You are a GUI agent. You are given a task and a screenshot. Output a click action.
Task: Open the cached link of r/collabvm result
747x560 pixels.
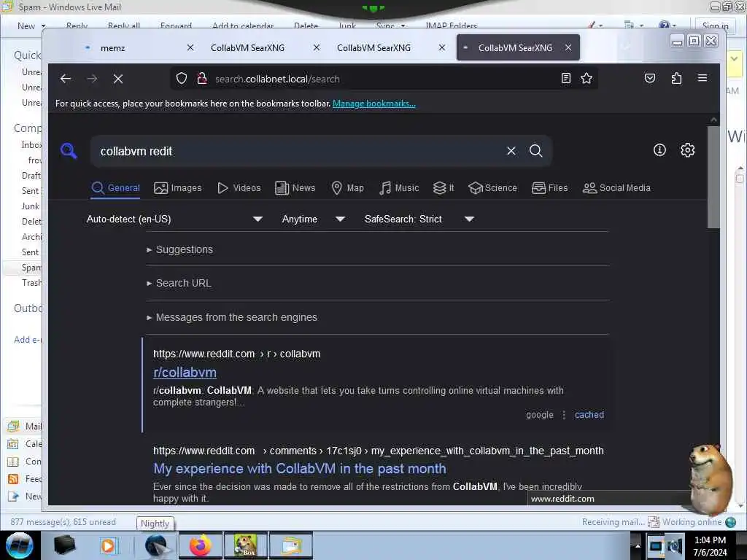589,415
